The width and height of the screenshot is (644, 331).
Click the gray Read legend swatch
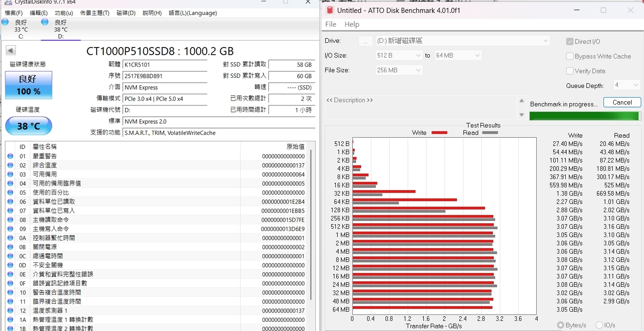(490, 133)
